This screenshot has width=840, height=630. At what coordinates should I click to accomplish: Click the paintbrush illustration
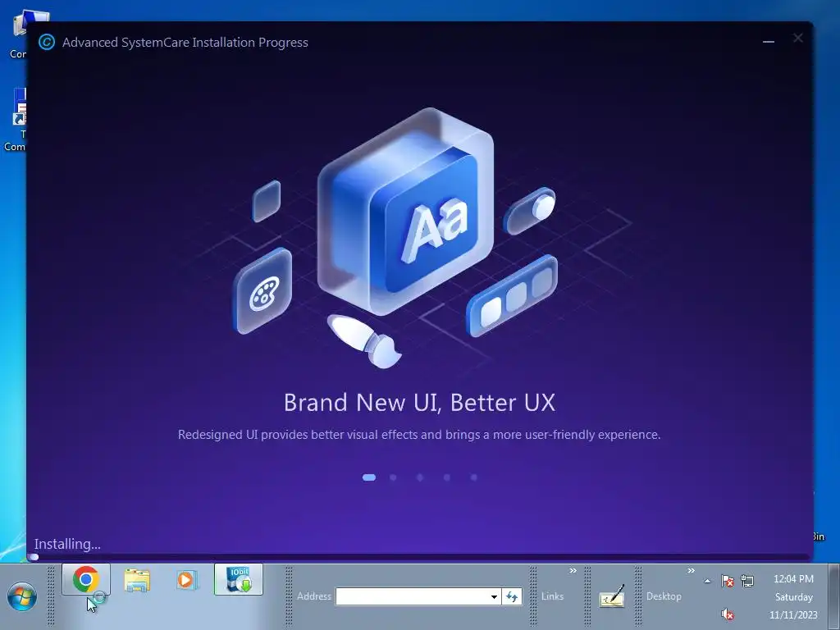click(364, 341)
